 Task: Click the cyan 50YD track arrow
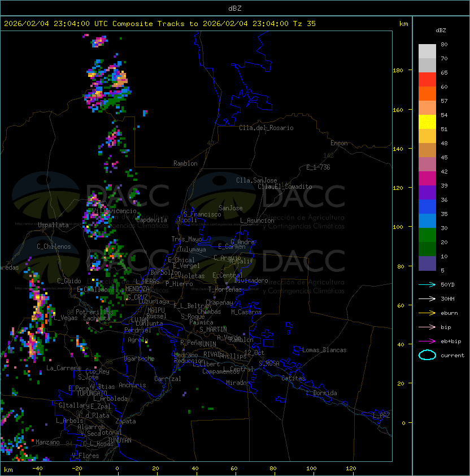point(427,284)
